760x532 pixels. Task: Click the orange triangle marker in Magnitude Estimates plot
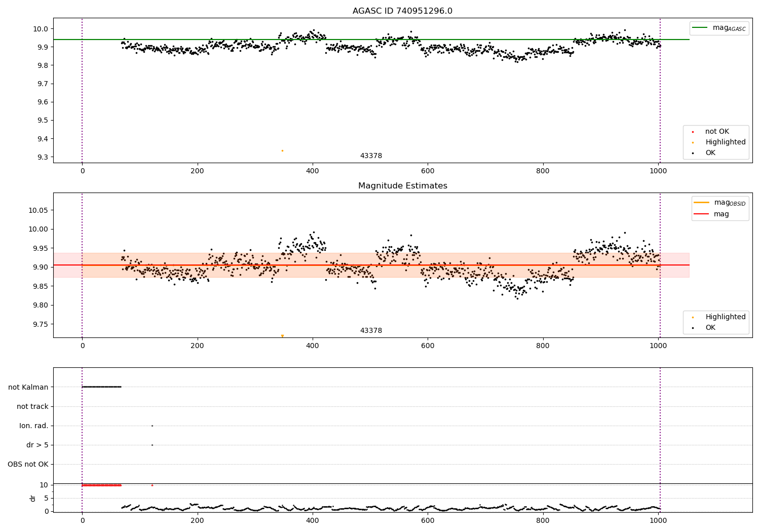(282, 336)
